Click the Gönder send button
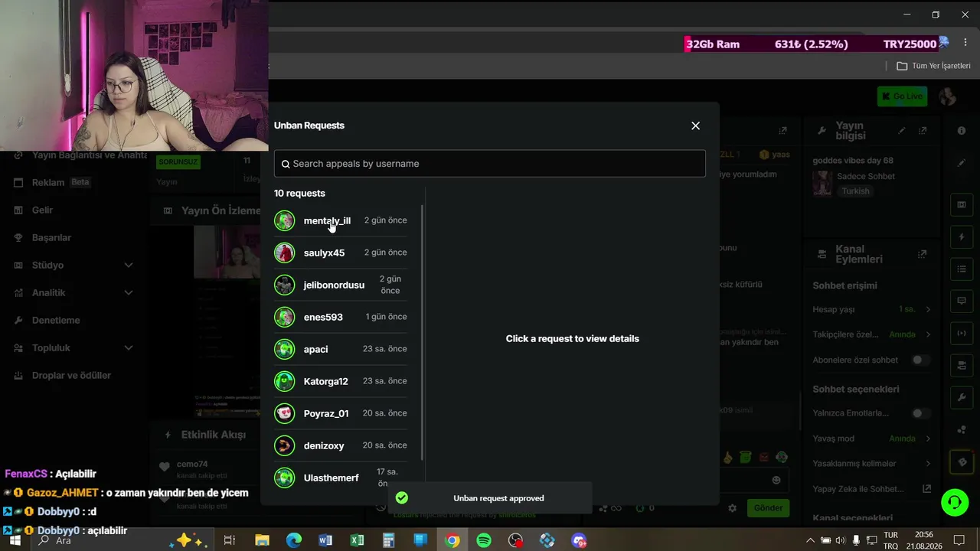 pos(768,508)
